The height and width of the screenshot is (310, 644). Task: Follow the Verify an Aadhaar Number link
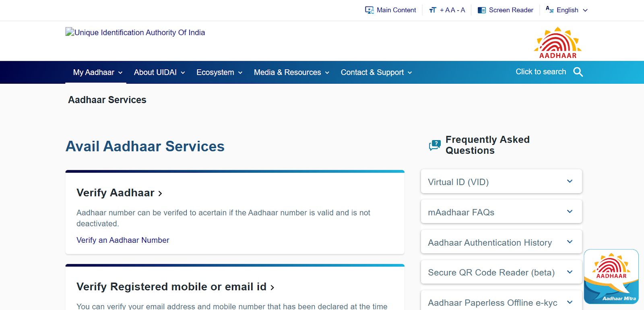[x=123, y=240]
